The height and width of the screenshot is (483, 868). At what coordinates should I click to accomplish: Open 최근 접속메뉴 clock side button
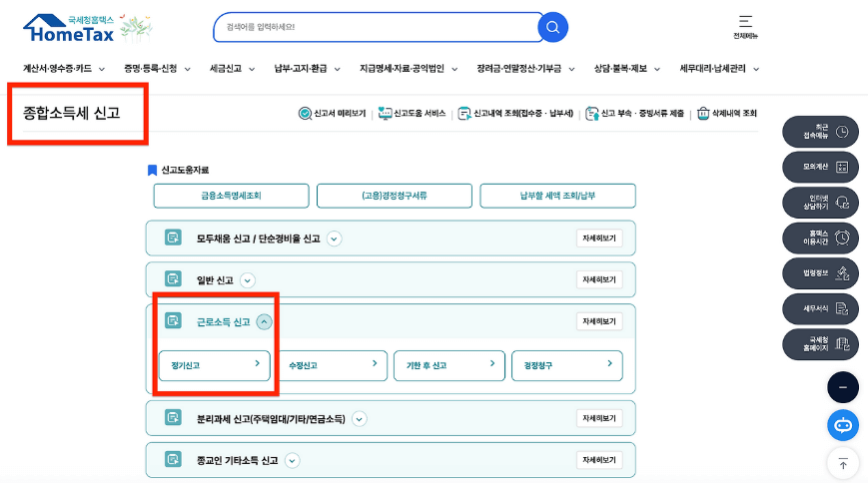click(820, 132)
